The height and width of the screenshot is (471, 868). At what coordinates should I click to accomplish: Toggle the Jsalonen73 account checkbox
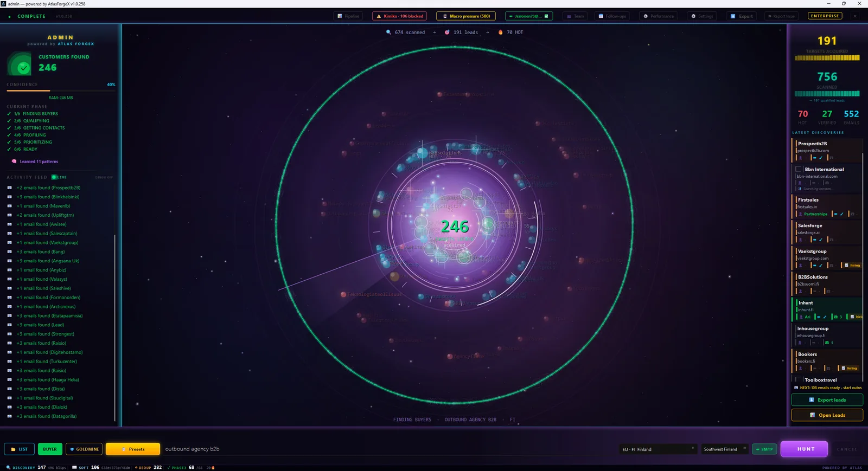546,16
